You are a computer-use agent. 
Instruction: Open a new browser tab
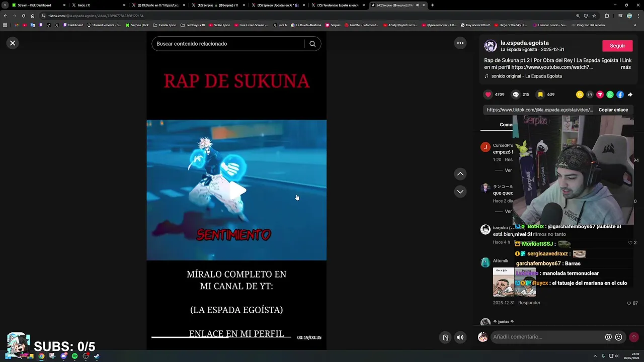(432, 5)
